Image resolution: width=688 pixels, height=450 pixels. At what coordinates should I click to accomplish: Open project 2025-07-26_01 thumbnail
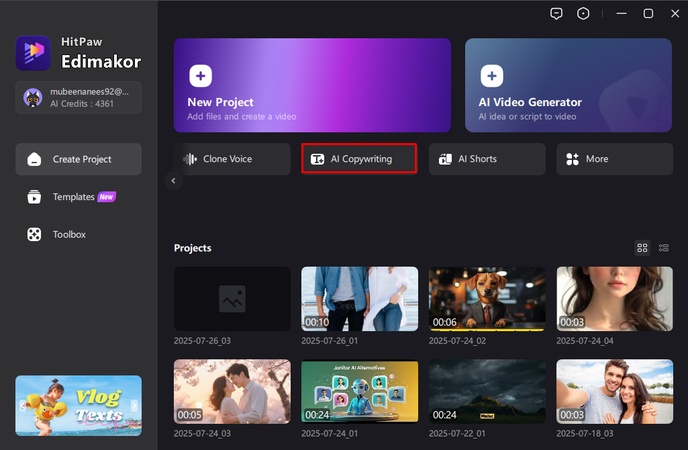(x=359, y=299)
